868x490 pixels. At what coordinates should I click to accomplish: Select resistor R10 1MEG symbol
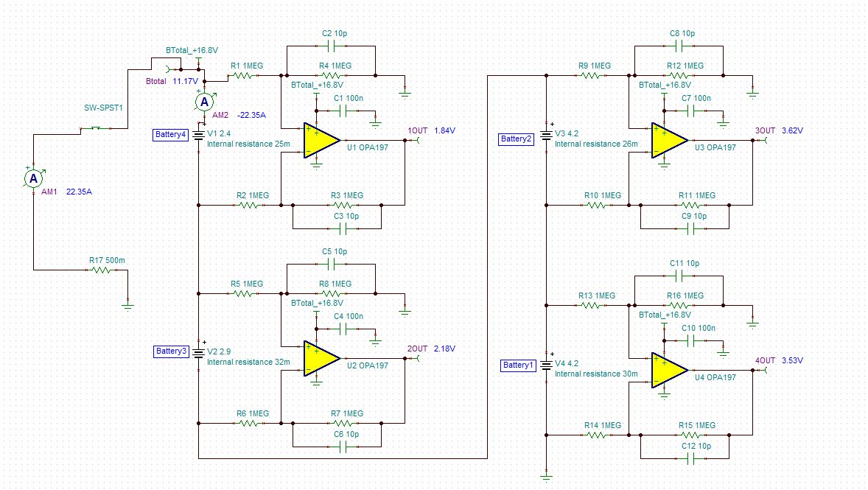click(597, 206)
